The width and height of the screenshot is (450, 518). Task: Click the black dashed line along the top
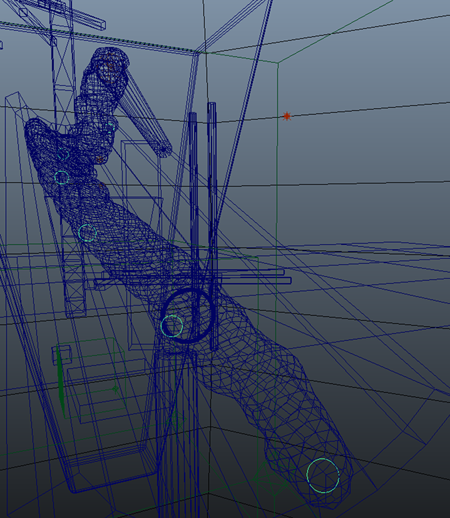(97, 36)
